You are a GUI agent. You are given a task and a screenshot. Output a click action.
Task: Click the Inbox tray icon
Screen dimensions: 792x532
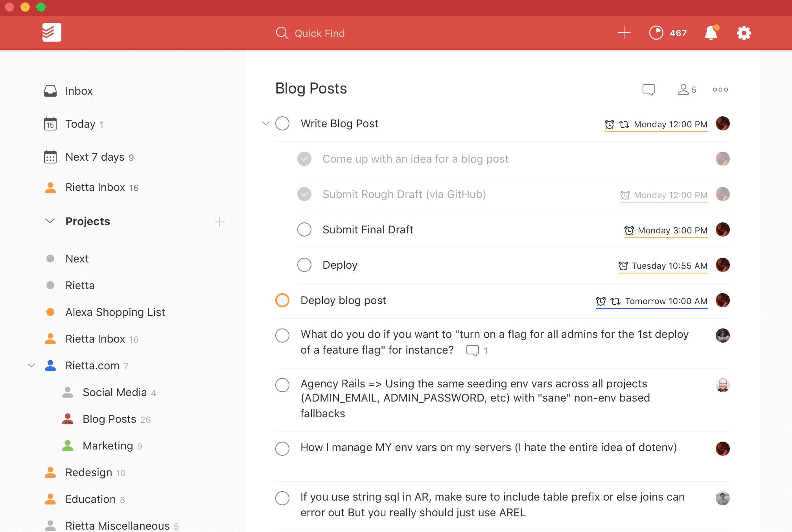(x=50, y=91)
